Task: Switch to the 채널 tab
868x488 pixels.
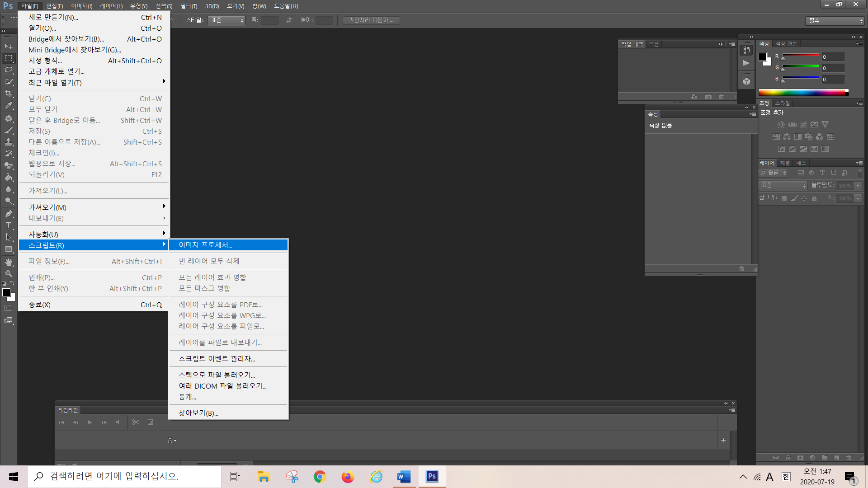Action: coord(785,163)
